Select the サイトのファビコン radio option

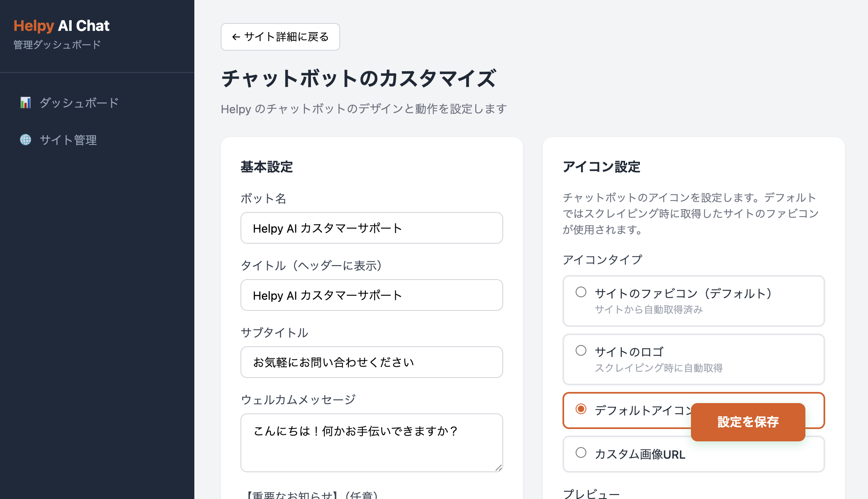click(581, 292)
